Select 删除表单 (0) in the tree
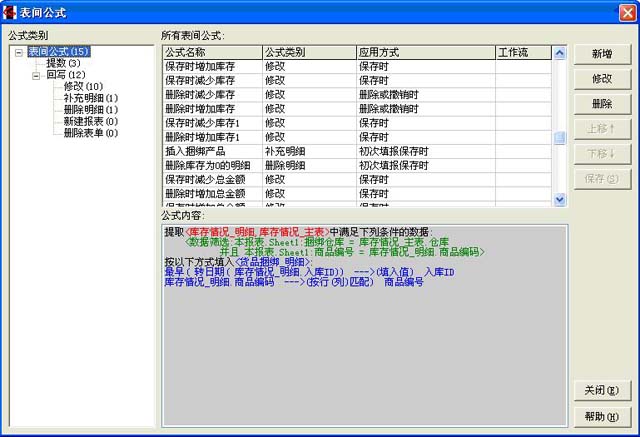Image resolution: width=640 pixels, height=437 pixels. coord(90,133)
